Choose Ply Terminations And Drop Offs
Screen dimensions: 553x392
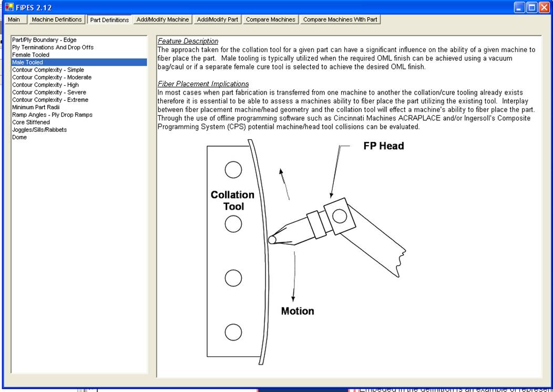tap(53, 47)
